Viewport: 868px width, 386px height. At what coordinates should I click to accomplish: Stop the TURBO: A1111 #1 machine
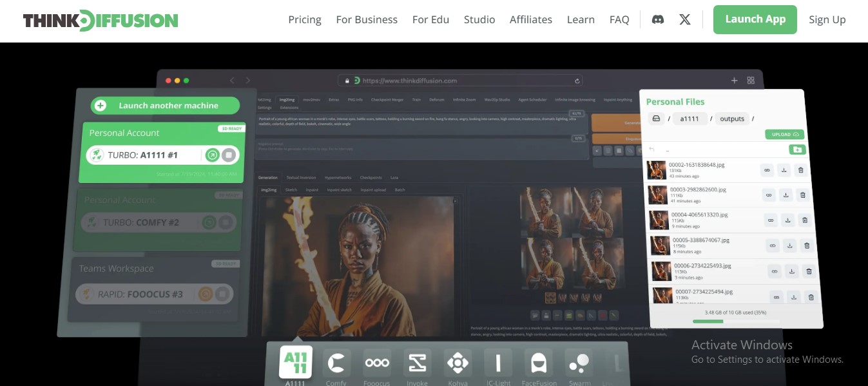(228, 155)
